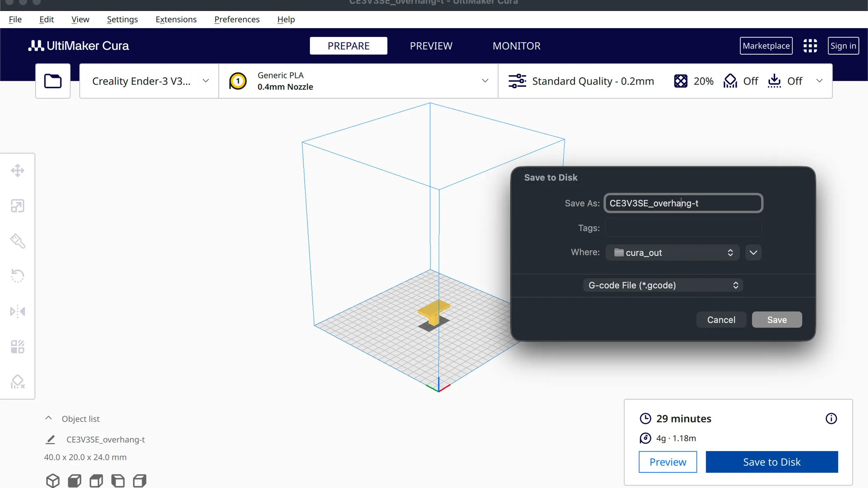Expand the print settings panel chevron
The width and height of the screenshot is (868, 488).
[819, 81]
